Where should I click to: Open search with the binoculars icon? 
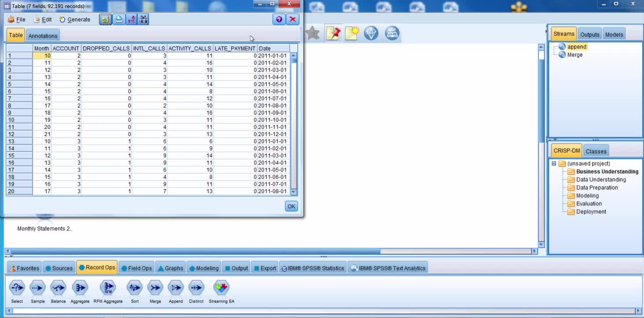click(143, 19)
